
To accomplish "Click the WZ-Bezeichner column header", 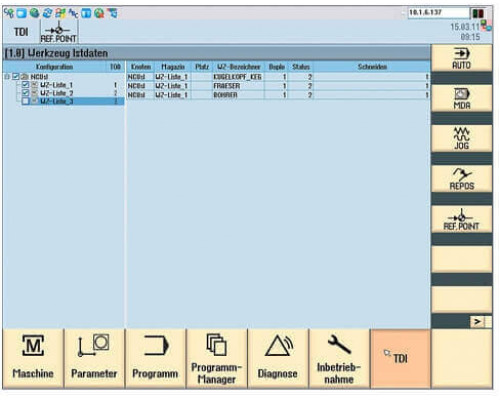I will [238, 67].
